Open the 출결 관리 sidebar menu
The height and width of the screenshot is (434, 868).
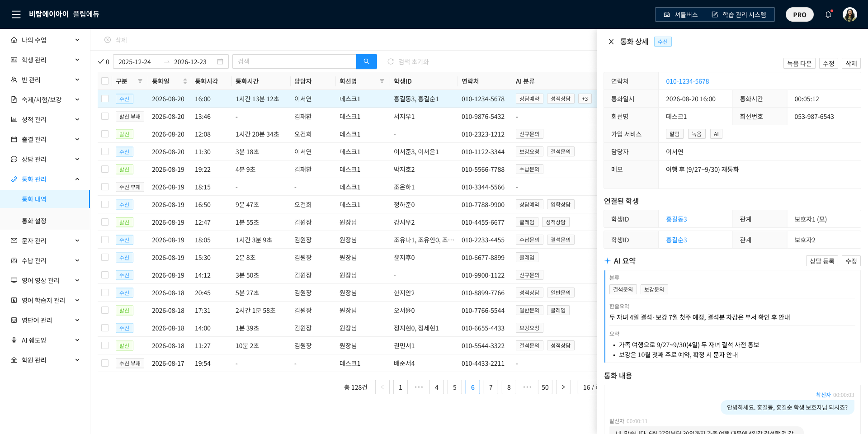[45, 139]
